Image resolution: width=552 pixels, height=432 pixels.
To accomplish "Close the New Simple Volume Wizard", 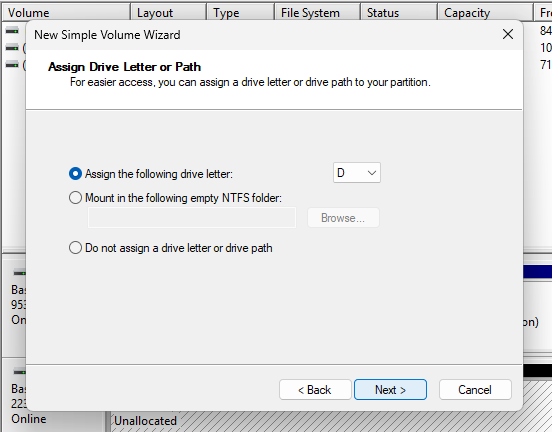I will [x=508, y=35].
